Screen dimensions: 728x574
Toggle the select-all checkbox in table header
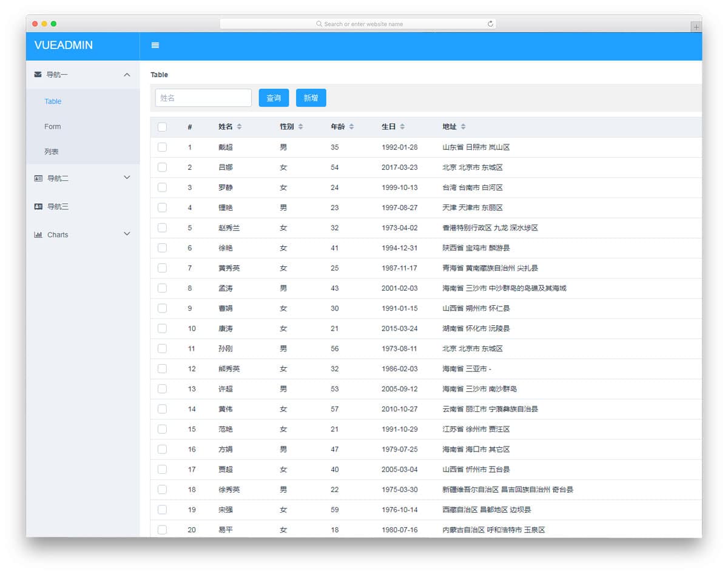tap(162, 127)
